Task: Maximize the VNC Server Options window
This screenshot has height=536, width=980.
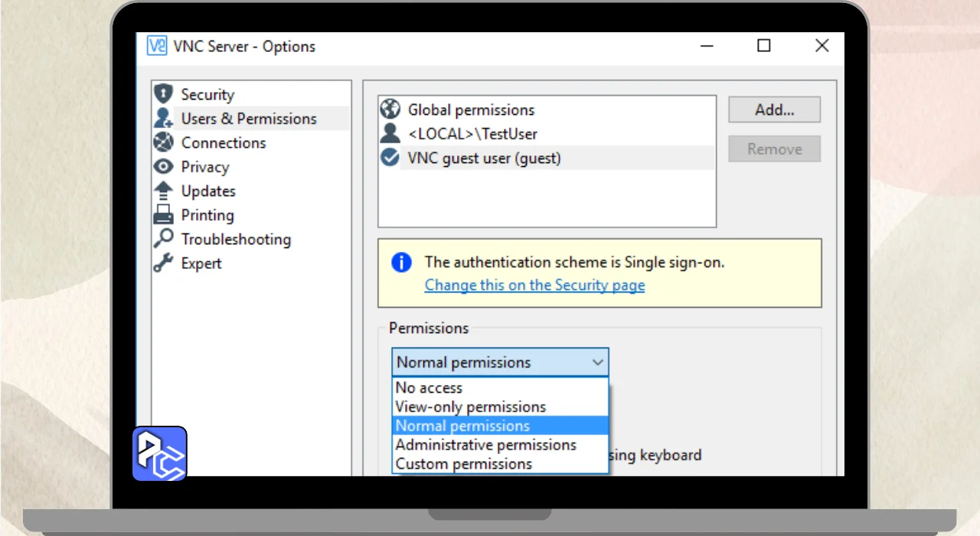Action: pos(763,46)
